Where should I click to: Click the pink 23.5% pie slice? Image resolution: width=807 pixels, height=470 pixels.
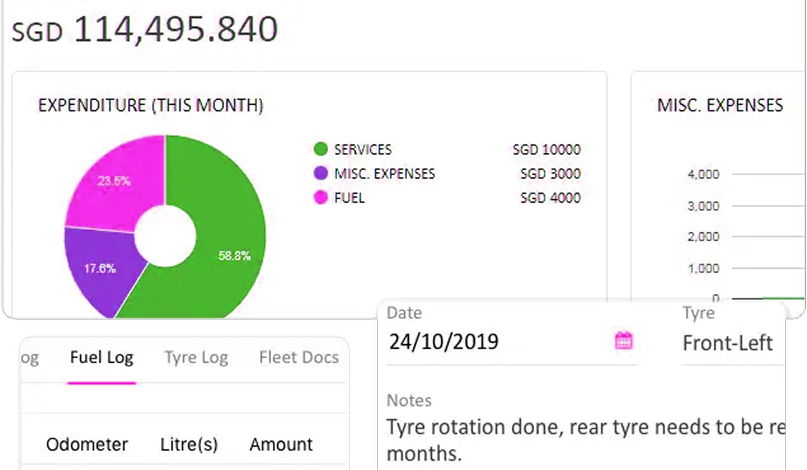tap(115, 180)
